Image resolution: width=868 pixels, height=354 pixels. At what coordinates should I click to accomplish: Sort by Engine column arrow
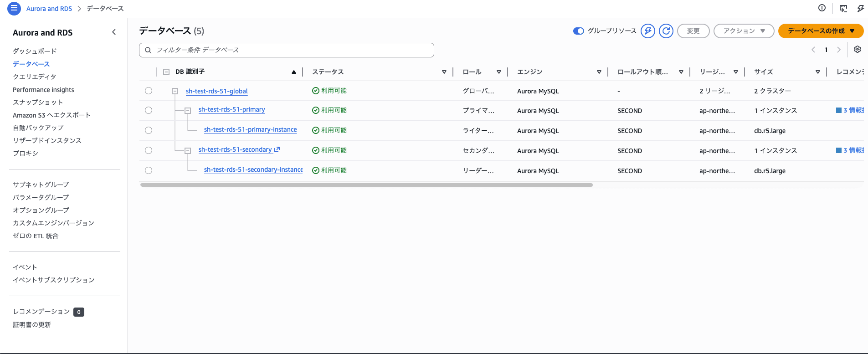[599, 72]
